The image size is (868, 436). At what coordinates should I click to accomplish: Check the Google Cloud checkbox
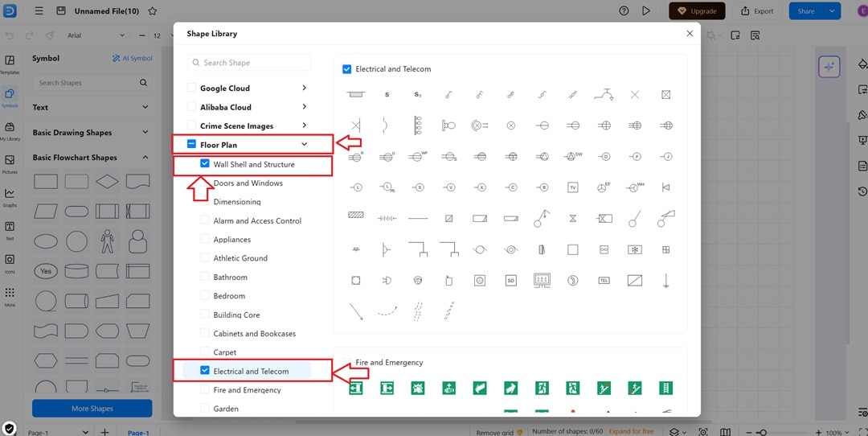[x=191, y=88]
